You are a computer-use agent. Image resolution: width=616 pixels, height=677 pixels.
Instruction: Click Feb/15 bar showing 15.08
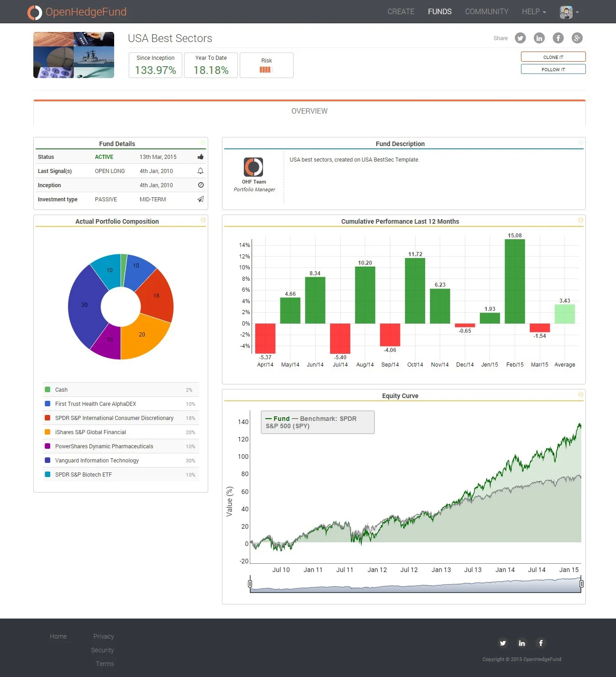click(515, 281)
